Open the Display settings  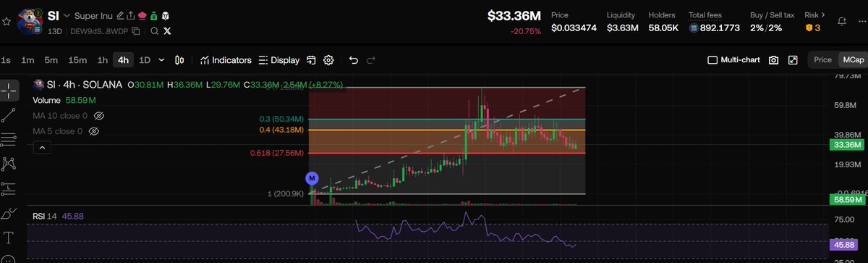click(279, 60)
